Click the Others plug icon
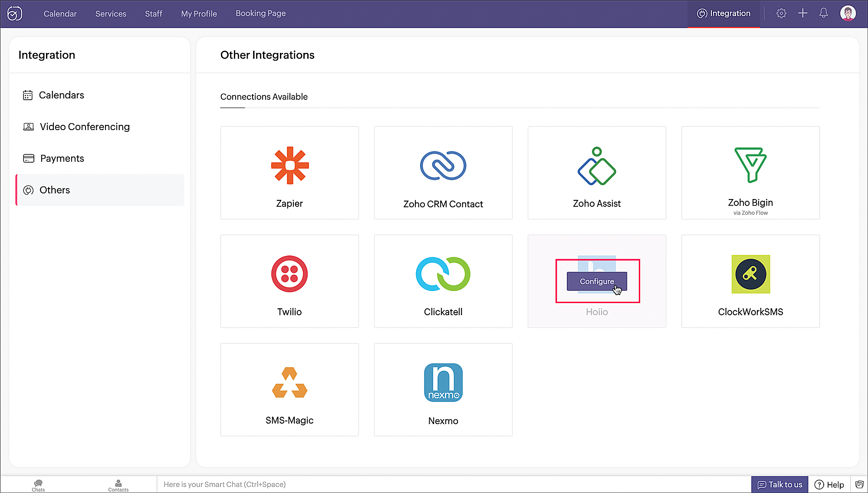868x493 pixels. pos(28,190)
